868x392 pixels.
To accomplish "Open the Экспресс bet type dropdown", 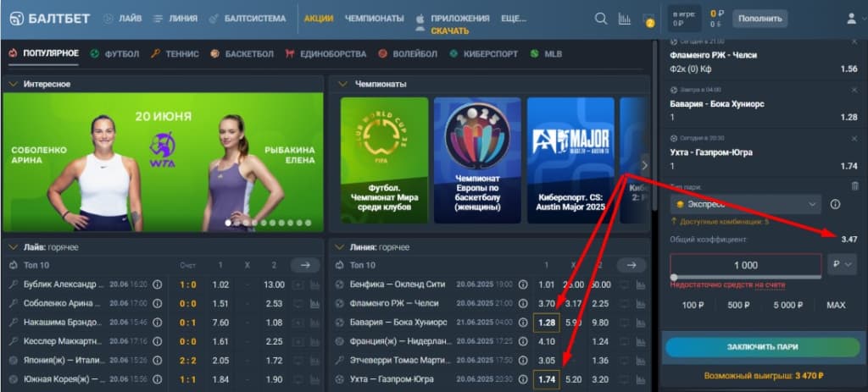I will (745, 205).
